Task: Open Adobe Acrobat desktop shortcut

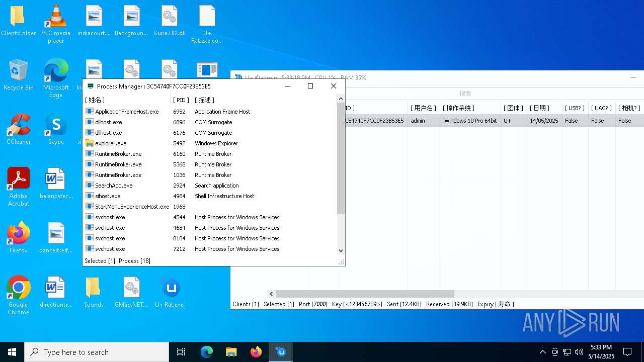Action: pos(19,187)
